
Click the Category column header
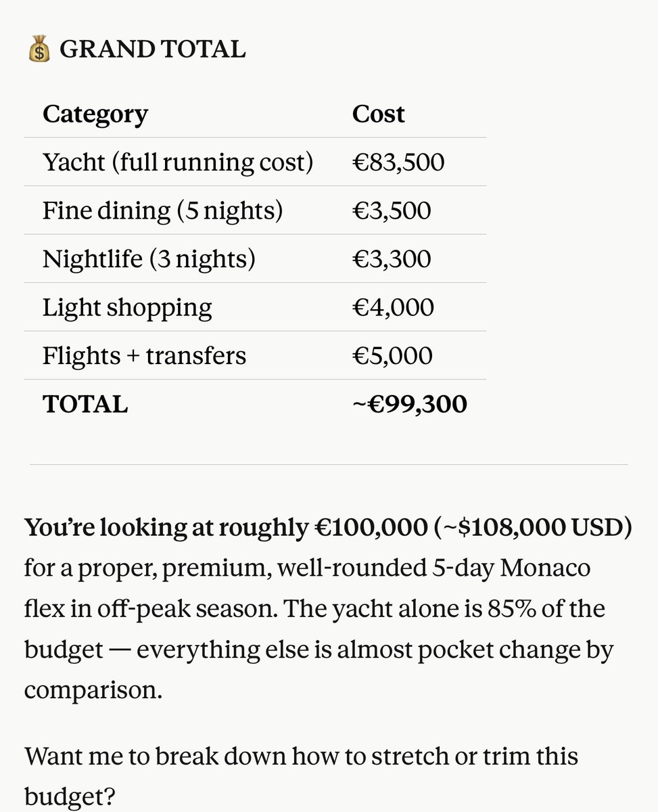[95, 114]
